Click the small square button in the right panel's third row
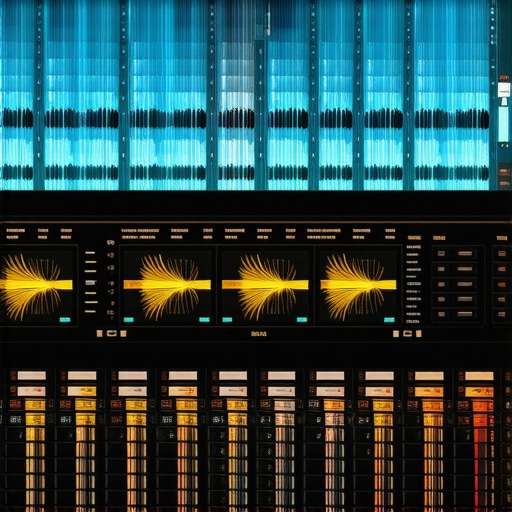This screenshot has width=512, height=512. click(x=441, y=284)
